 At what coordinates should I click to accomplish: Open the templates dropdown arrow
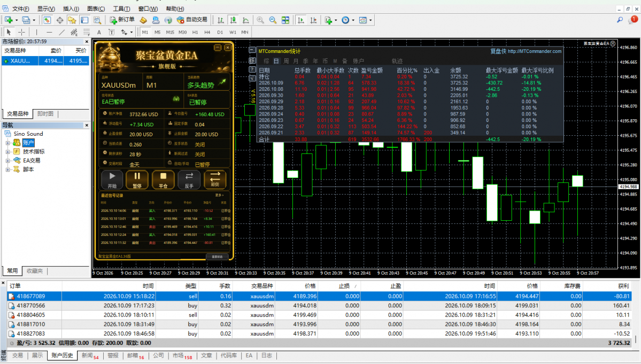click(x=371, y=20)
